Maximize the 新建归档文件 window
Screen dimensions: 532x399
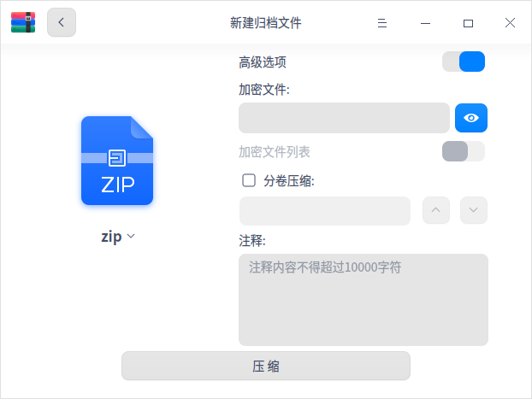468,23
